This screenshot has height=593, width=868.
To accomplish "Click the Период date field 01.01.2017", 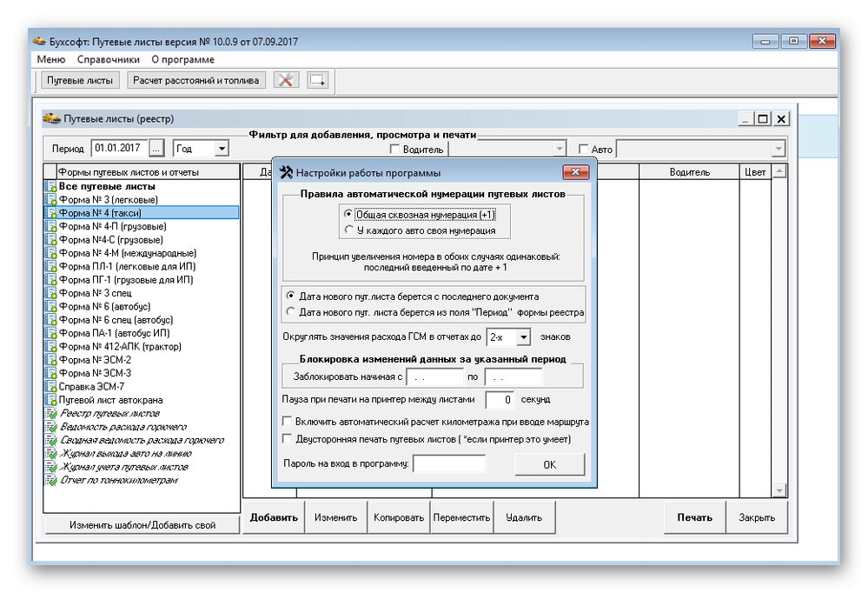I will (120, 148).
